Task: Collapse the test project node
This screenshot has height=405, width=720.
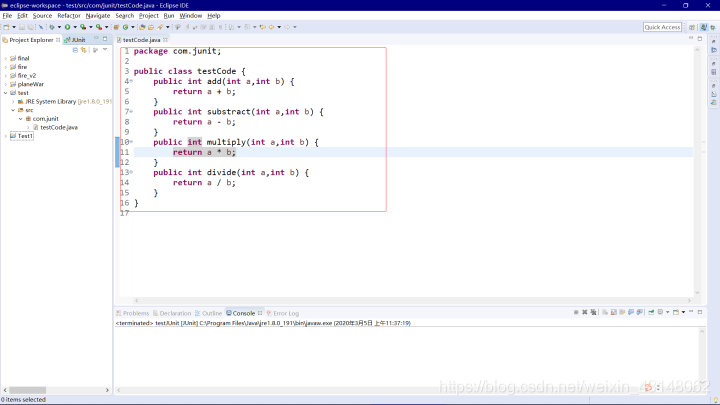Action: (6, 93)
